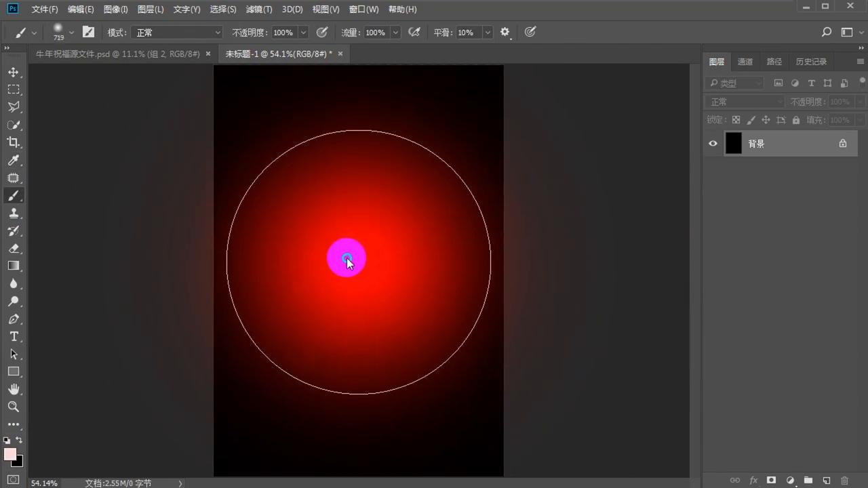Image resolution: width=868 pixels, height=488 pixels.
Task: Create a new layer
Action: coord(826,480)
